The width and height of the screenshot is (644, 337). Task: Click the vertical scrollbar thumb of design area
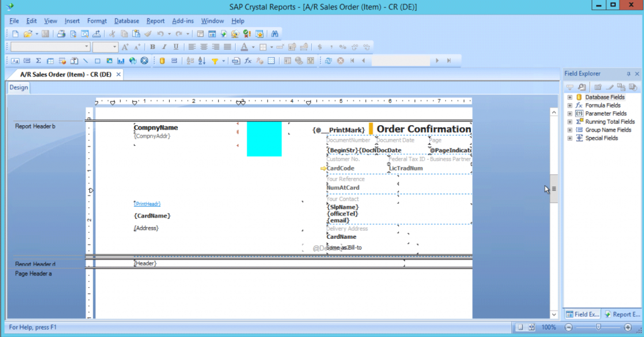[x=553, y=189]
